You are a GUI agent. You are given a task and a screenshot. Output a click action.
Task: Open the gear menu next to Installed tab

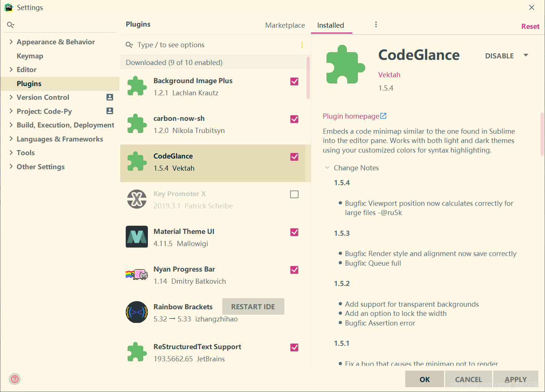tap(376, 24)
